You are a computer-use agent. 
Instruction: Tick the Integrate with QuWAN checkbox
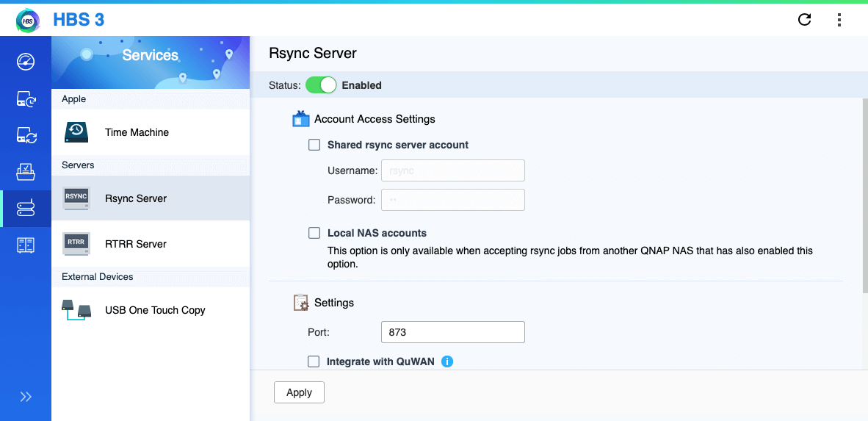[314, 361]
